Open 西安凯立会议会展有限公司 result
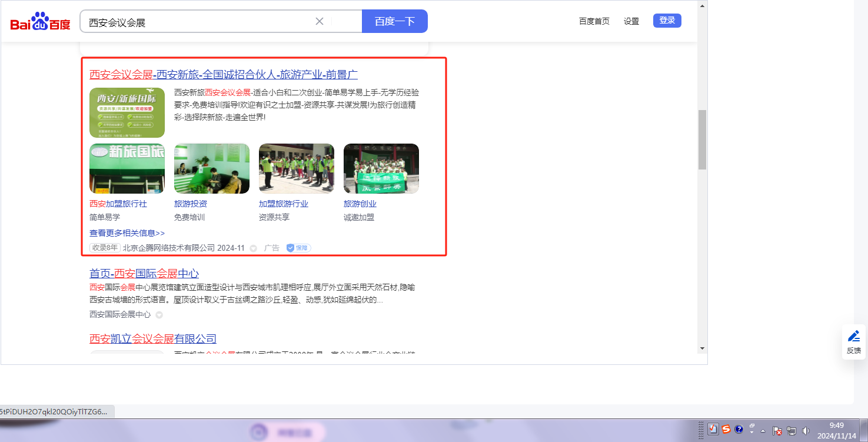868x442 pixels. [x=153, y=339]
